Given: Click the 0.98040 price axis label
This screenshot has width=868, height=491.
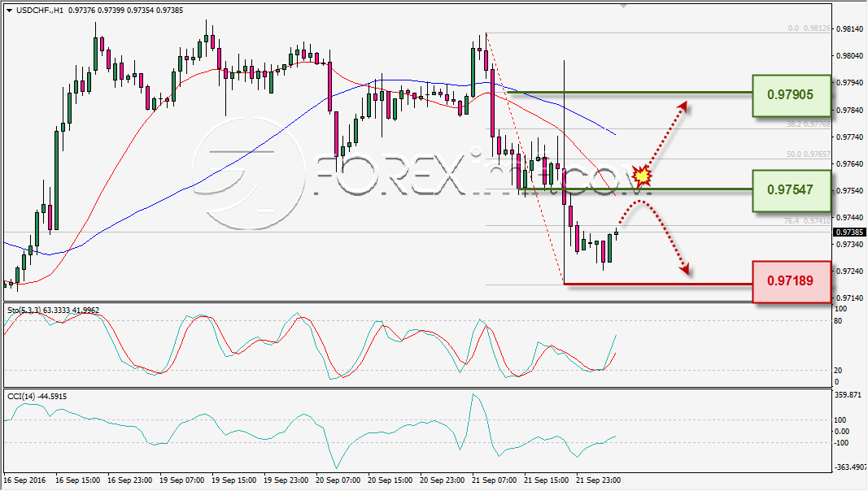Looking at the screenshot, I should click(x=850, y=56).
